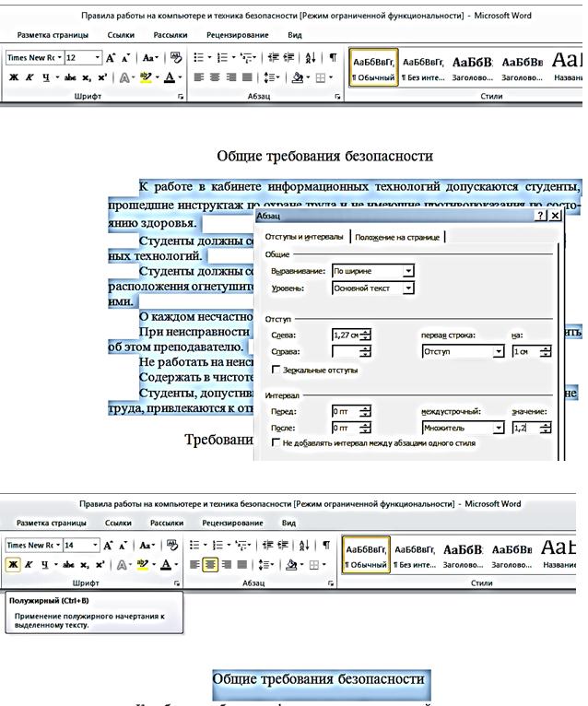Open Разметка страницы tab in upper window

(x=53, y=35)
